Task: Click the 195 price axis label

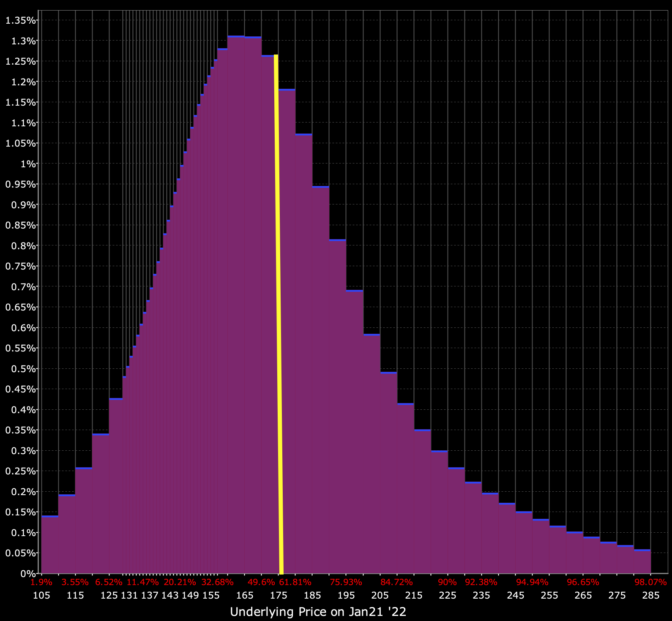Action: (346, 595)
